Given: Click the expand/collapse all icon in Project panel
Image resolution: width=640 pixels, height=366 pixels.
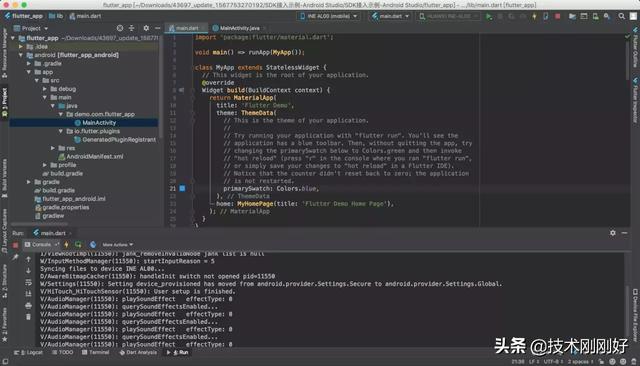Looking at the screenshot, I should (131, 28).
